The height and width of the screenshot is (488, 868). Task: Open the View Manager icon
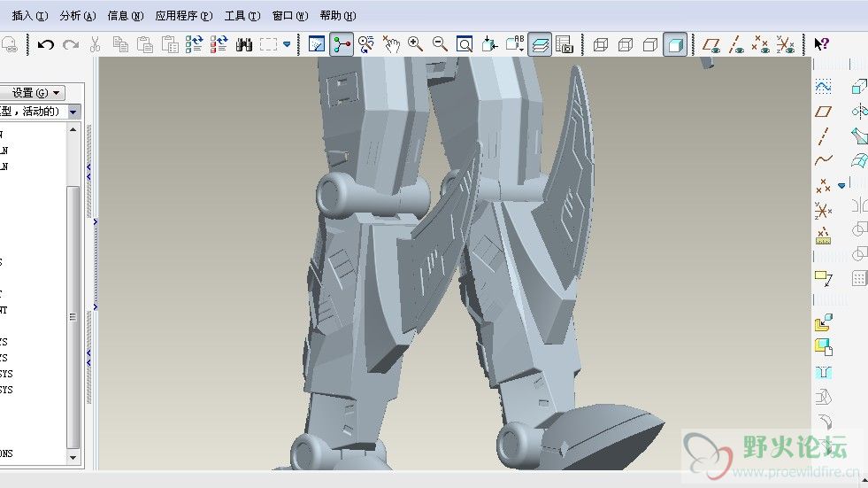[565, 44]
